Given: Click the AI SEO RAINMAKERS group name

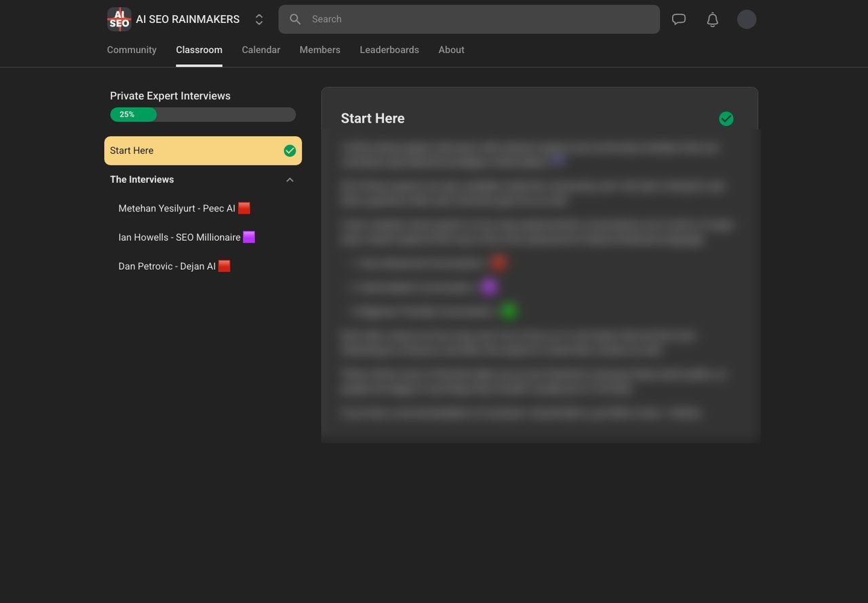Looking at the screenshot, I should (188, 19).
